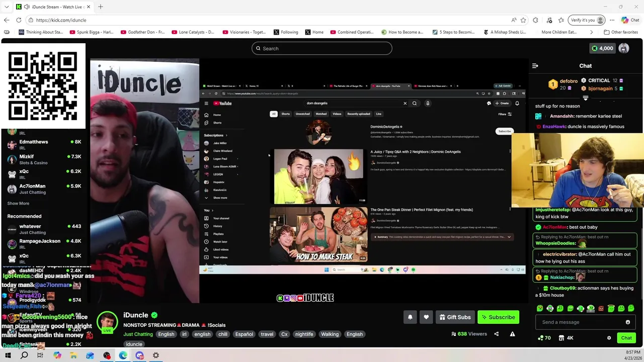Open Following X bookmark
Image resolution: width=644 pixels, height=362 pixels.
[x=286, y=32]
